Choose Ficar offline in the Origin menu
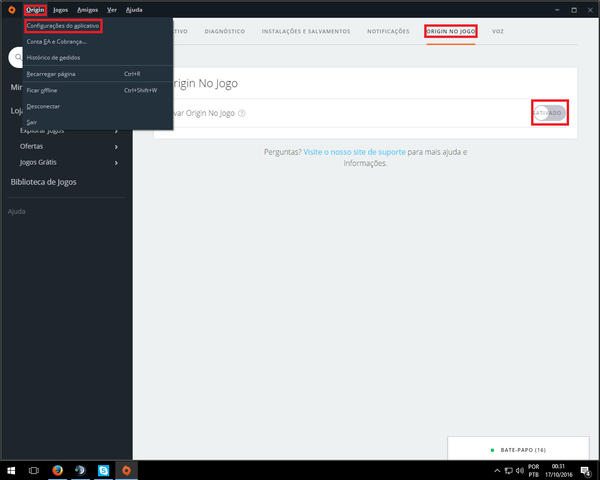This screenshot has height=480, width=600. click(x=42, y=90)
